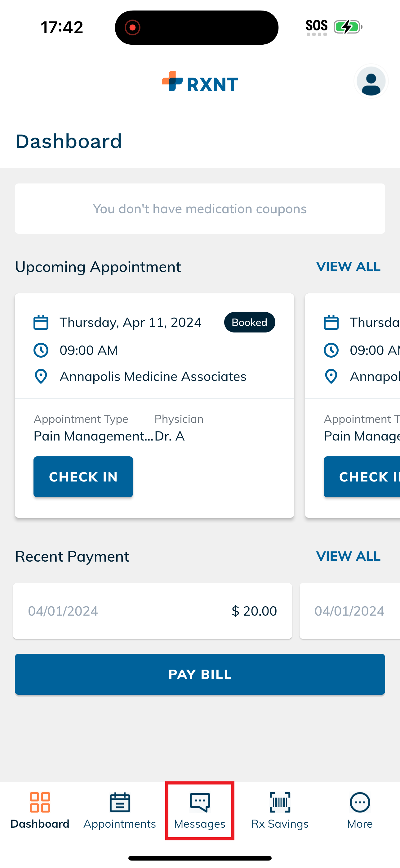Check in to the Apr 11 appointment
The image size is (400, 868).
pyautogui.click(x=83, y=477)
